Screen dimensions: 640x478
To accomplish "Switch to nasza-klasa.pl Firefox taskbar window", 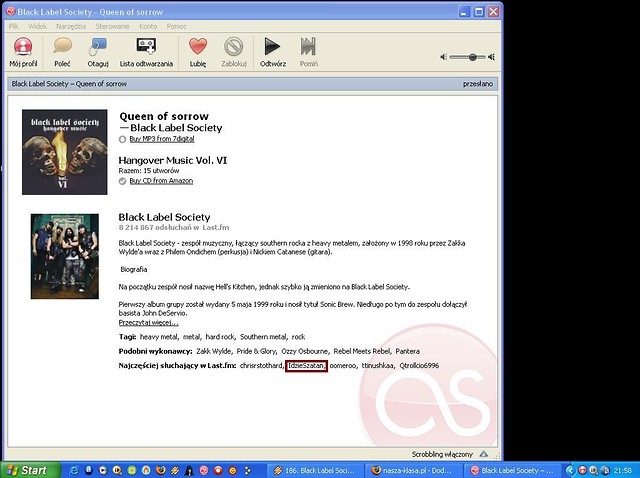I will 413,470.
